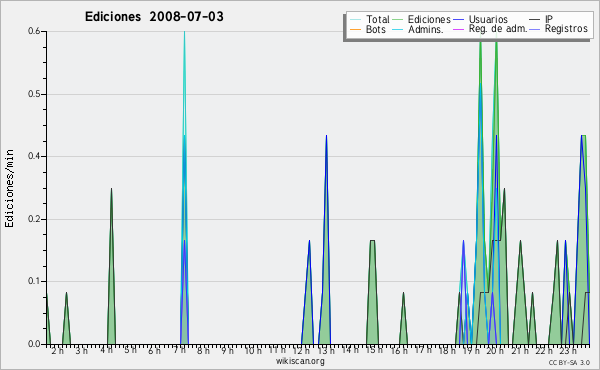600x370 pixels.
Task: Click the Bots orange legend line
Action: [x=355, y=29]
